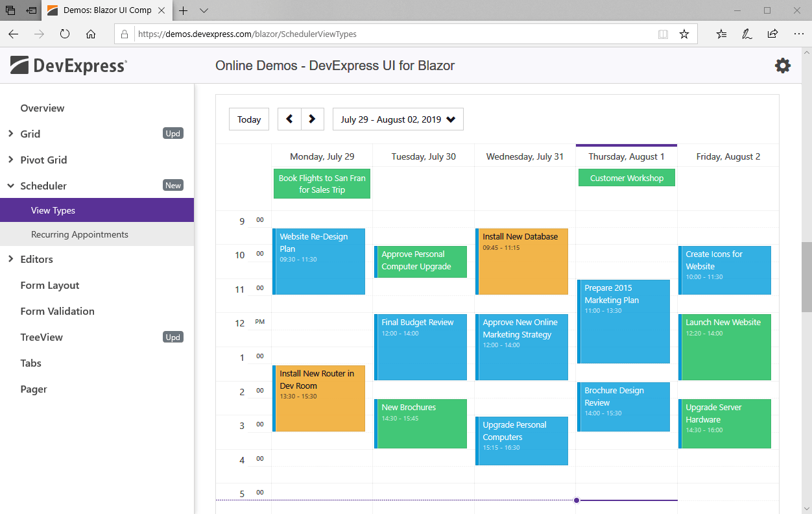Click the back navigation arrow in the scheduler toolbar
The image size is (812, 514).
[x=289, y=119]
